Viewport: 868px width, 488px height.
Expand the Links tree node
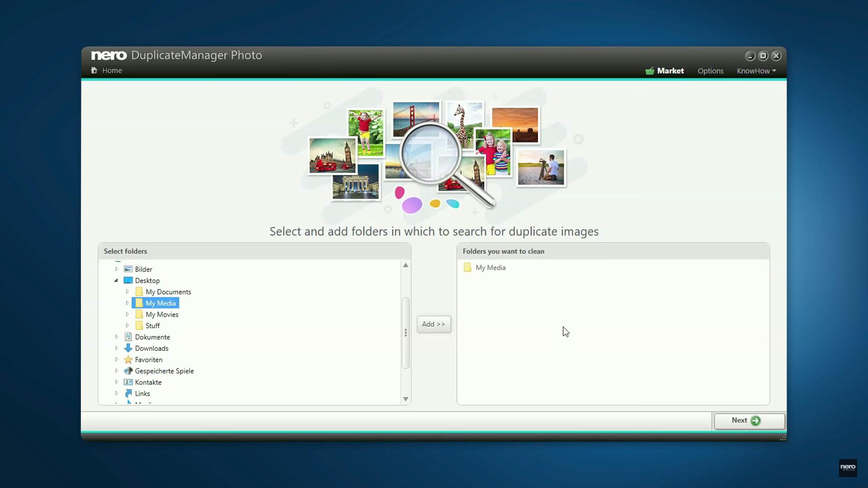[117, 393]
